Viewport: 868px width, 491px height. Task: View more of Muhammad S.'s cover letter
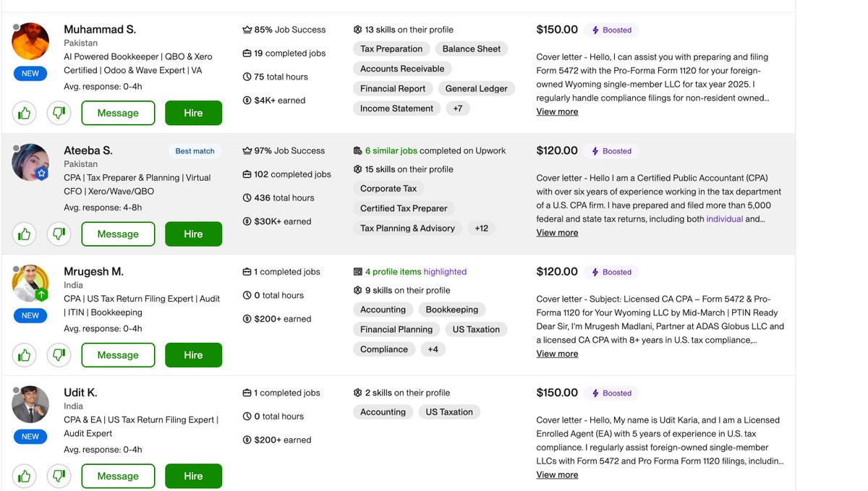coord(557,112)
